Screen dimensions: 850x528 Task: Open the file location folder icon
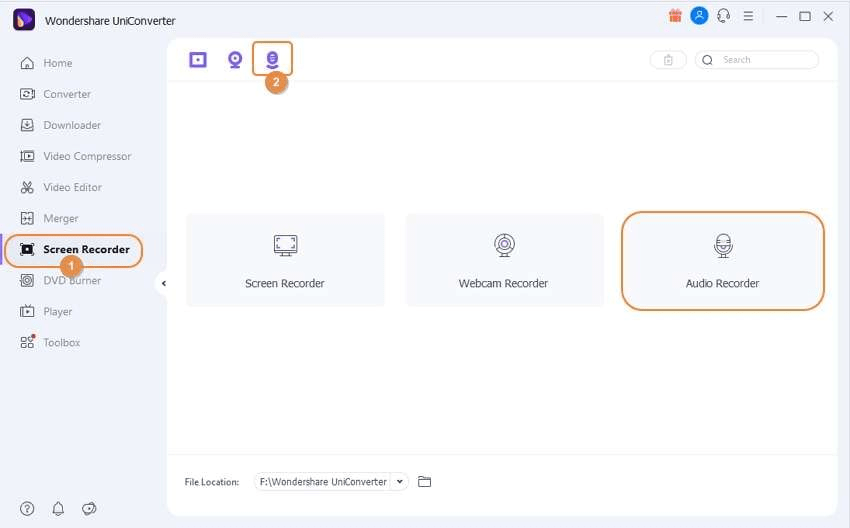(x=424, y=481)
